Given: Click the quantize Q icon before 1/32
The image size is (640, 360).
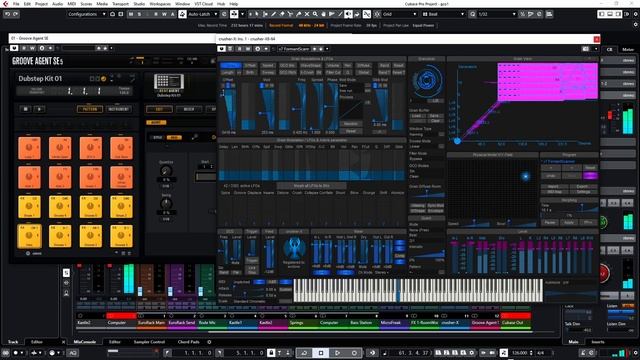Looking at the screenshot, I should 472,14.
